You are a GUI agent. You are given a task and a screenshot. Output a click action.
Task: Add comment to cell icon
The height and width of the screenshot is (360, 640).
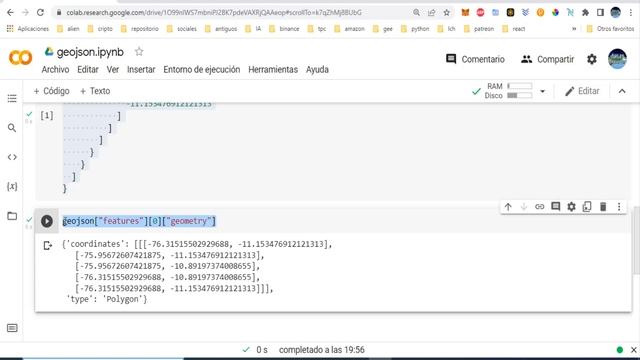[556, 207]
